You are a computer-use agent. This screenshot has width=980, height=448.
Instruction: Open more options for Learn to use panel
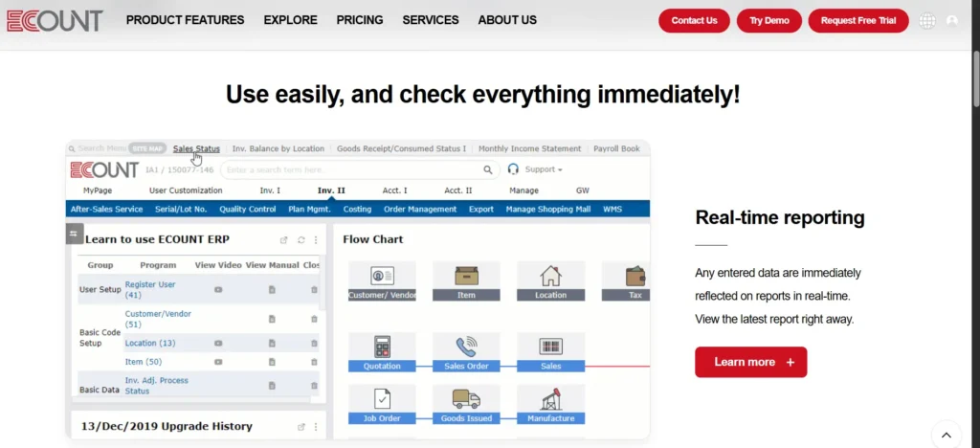coord(316,240)
